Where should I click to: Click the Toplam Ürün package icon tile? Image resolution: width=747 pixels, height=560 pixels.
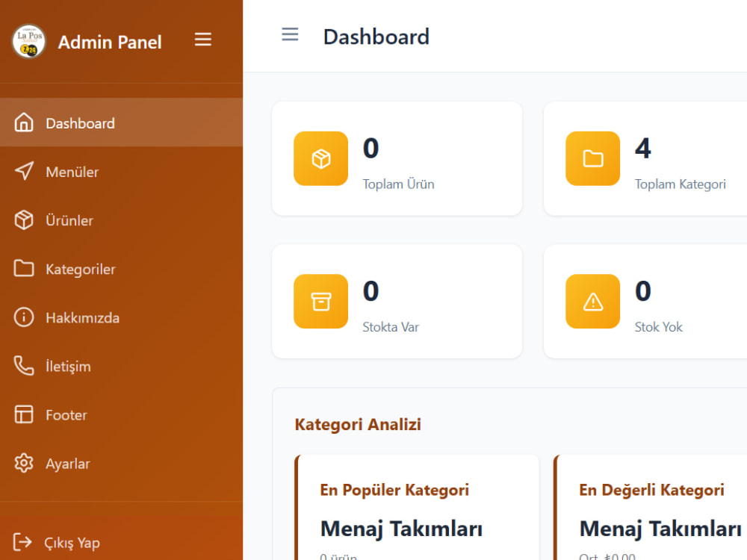pyautogui.click(x=320, y=158)
